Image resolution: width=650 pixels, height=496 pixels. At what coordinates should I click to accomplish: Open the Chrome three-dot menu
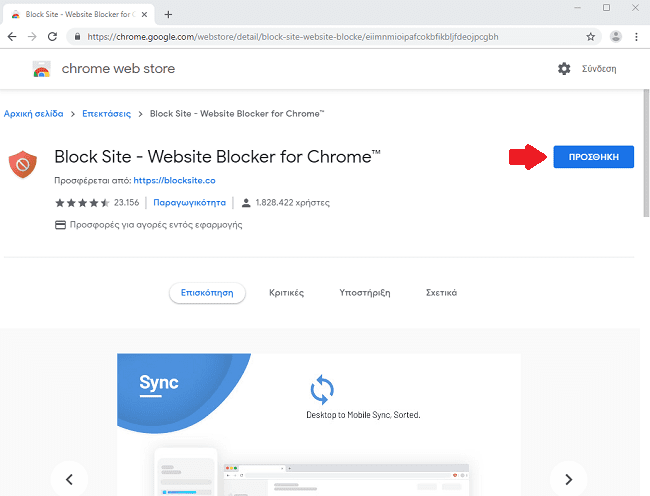[x=636, y=37]
